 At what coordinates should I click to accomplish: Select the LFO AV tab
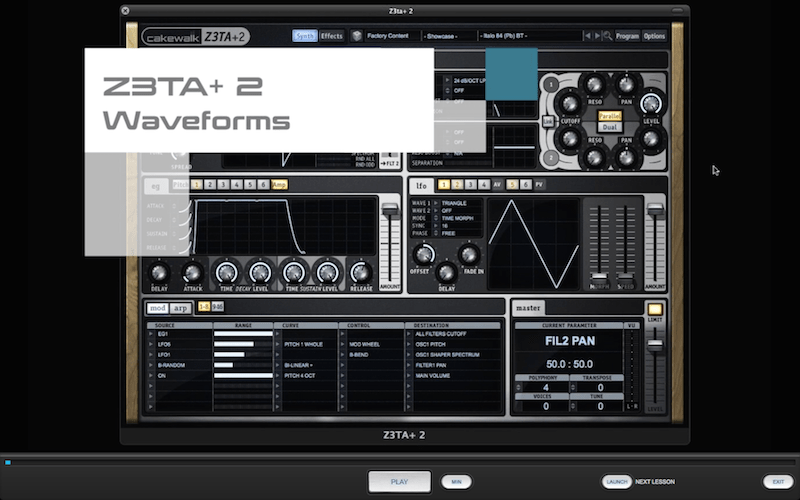coord(497,184)
